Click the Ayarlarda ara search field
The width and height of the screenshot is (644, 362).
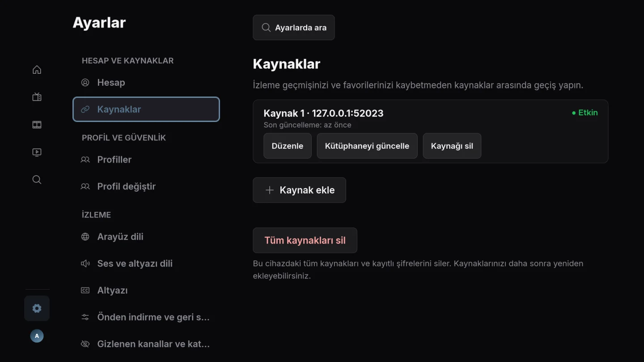click(x=294, y=28)
